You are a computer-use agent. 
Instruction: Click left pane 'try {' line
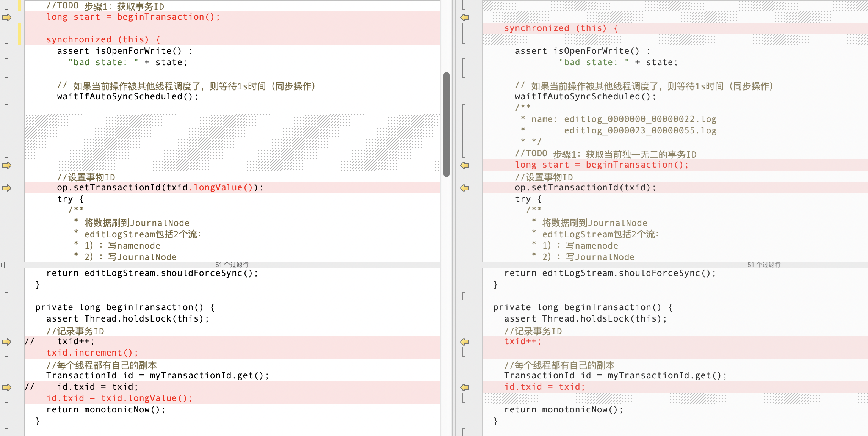71,199
